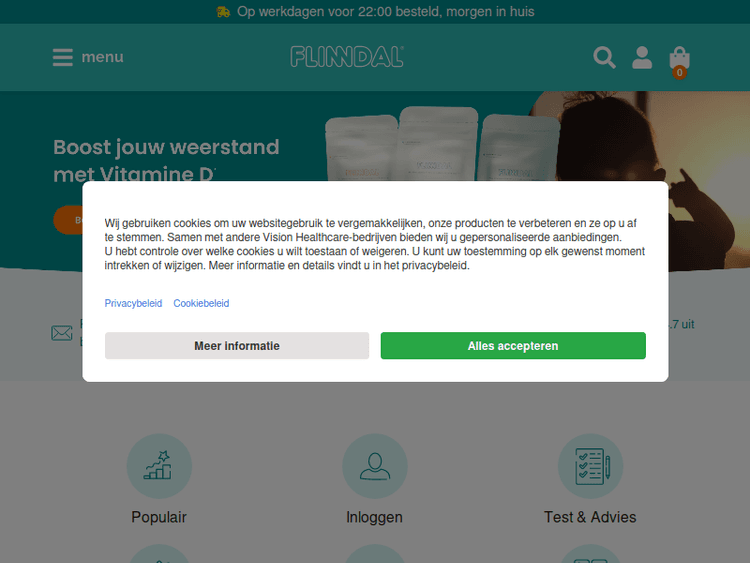Accept all cookies with Alles accepteren
Screen dimensions: 750x563
coord(513,346)
